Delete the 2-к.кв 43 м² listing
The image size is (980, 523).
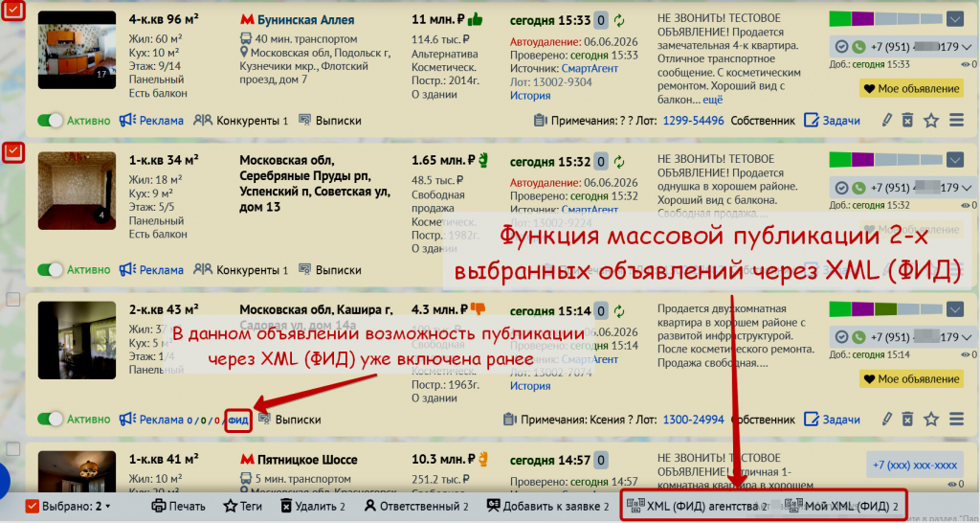coord(907,420)
